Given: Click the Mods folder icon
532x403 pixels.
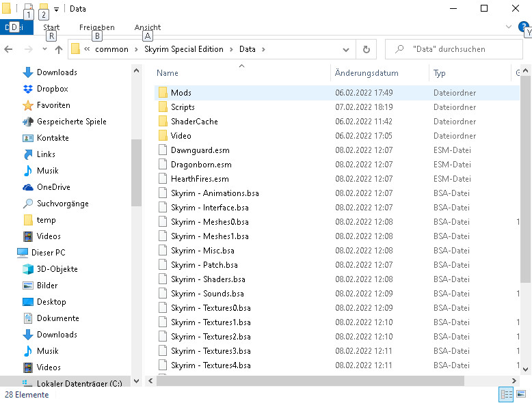Looking at the screenshot, I should coord(163,93).
